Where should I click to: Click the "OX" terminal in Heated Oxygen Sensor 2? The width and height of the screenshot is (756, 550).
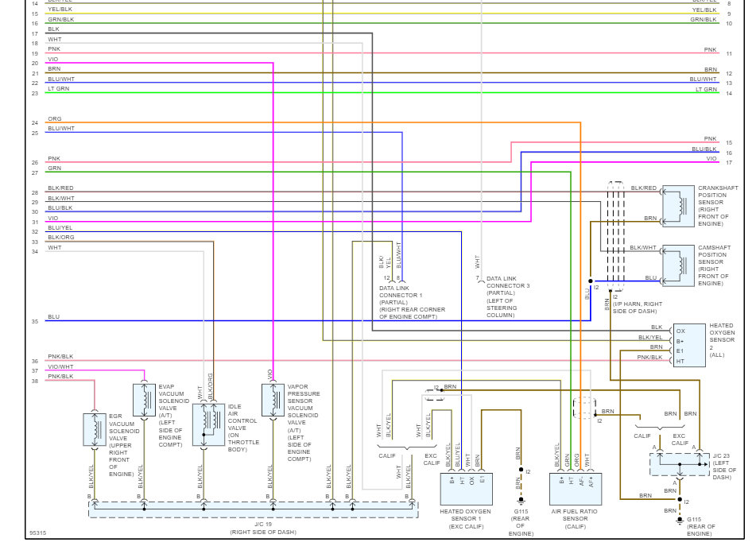[680, 331]
